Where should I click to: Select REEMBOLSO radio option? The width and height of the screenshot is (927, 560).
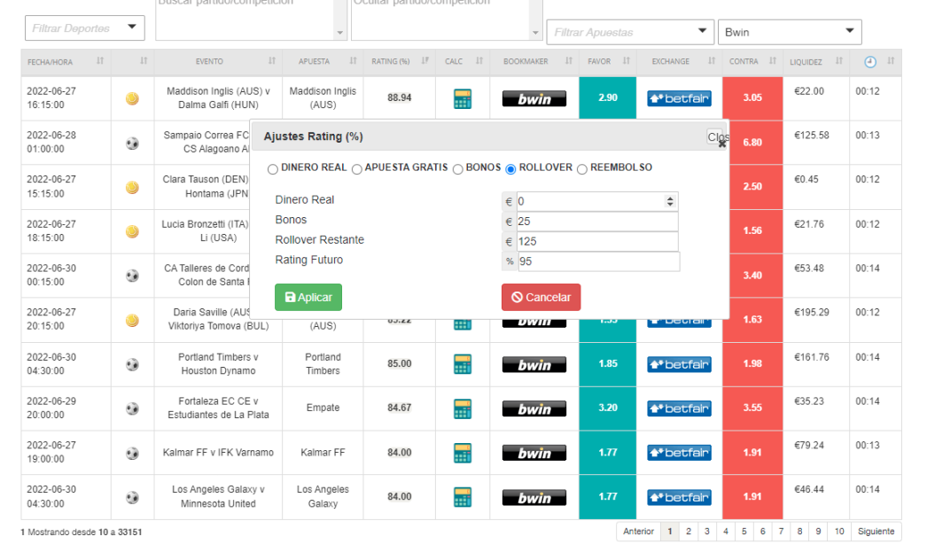click(581, 169)
